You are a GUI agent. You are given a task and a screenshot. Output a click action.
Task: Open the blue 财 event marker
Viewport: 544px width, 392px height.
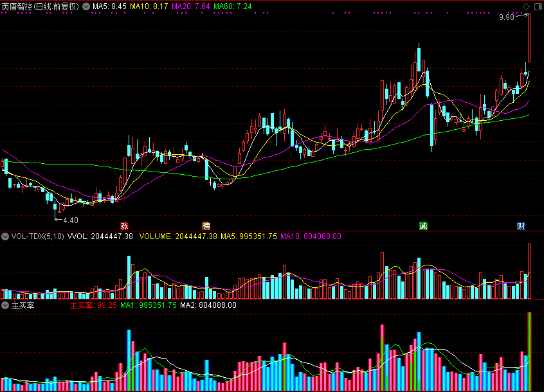pyautogui.click(x=521, y=226)
